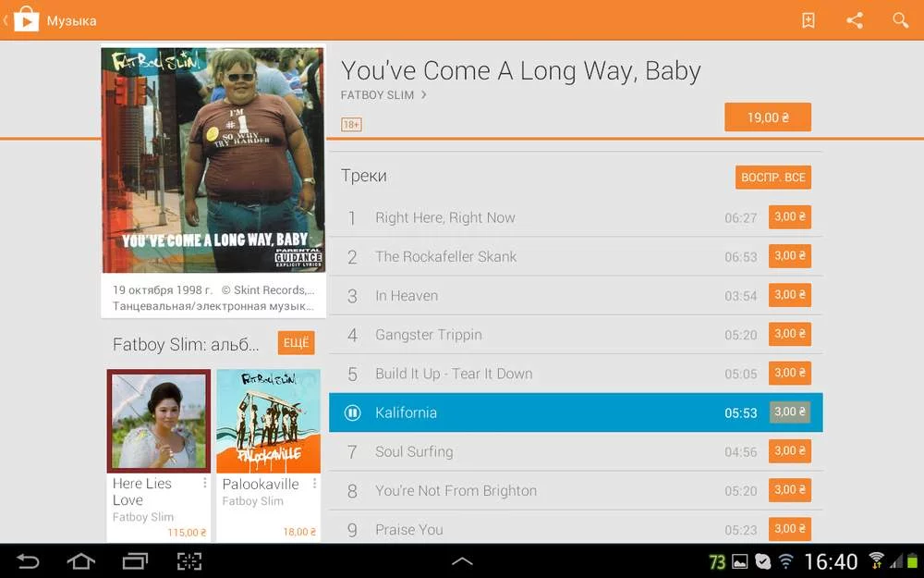Open overflow menu on Palookaville card
The image size is (924, 578).
pyautogui.click(x=314, y=484)
